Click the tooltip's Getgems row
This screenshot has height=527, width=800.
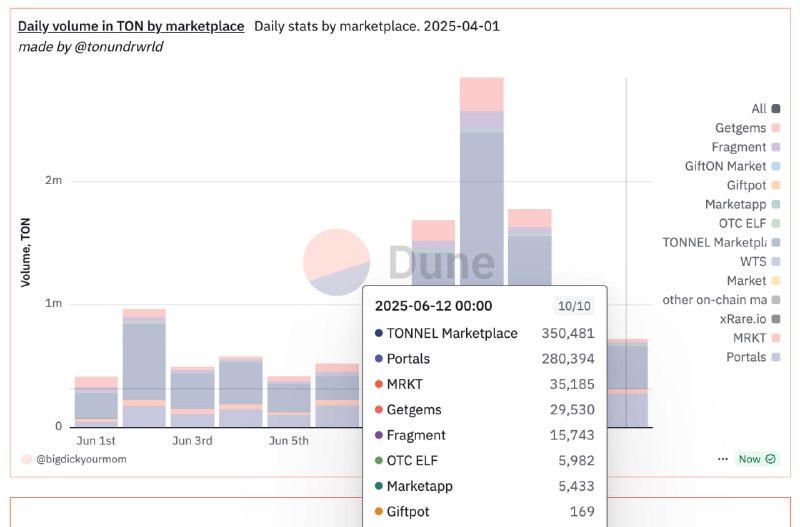click(485, 410)
